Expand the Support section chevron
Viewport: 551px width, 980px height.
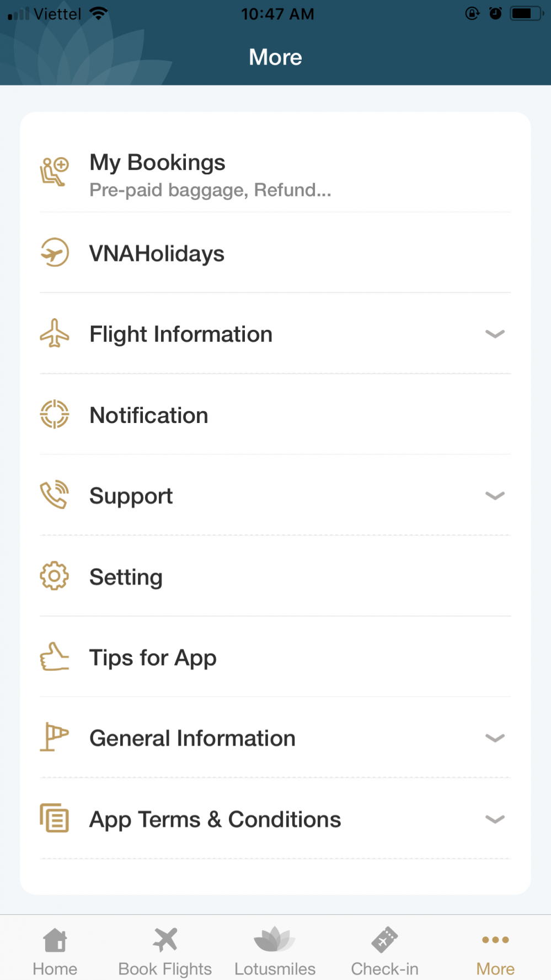pos(495,495)
